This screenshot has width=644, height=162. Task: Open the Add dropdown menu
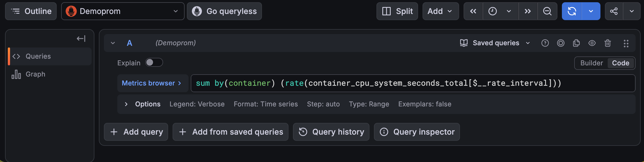pyautogui.click(x=441, y=11)
